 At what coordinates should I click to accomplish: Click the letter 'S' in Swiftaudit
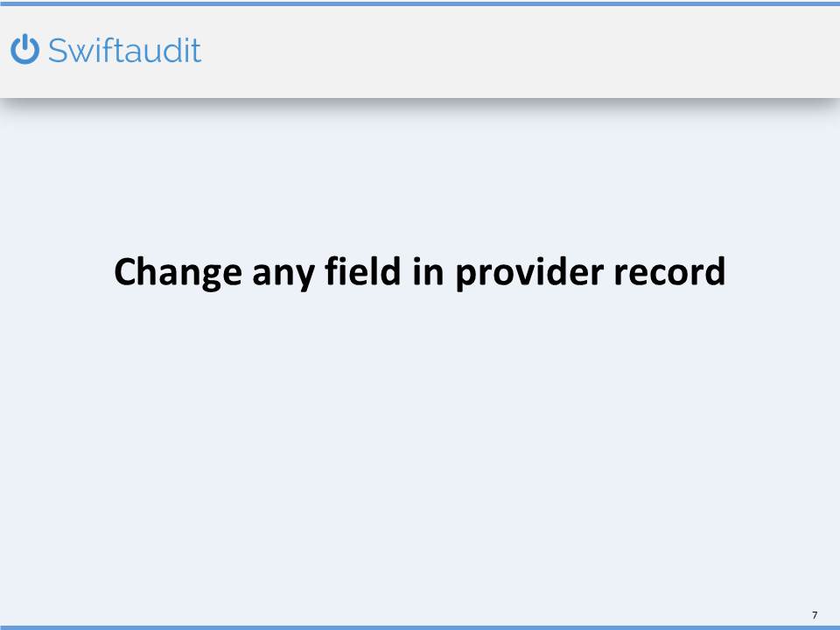tap(57, 51)
